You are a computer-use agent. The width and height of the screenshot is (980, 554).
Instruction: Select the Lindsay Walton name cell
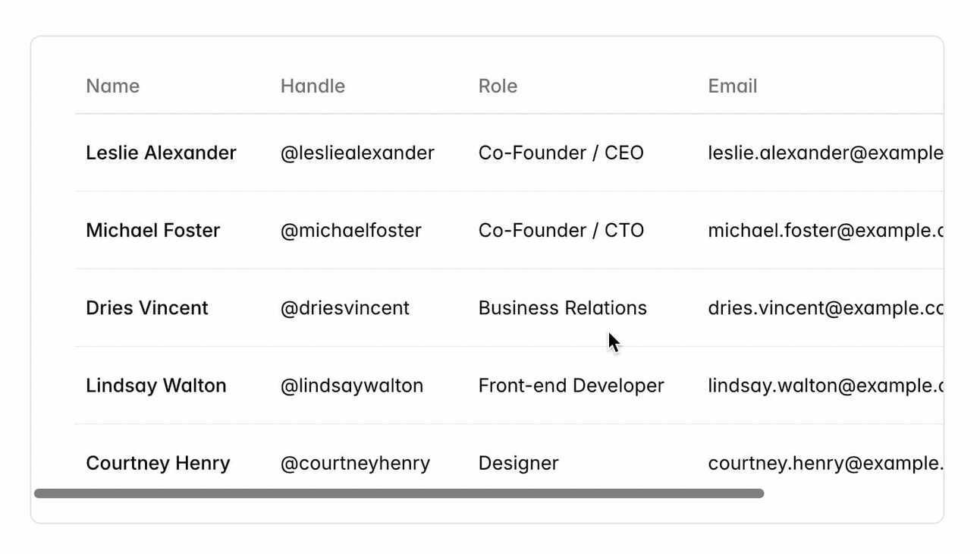156,386
